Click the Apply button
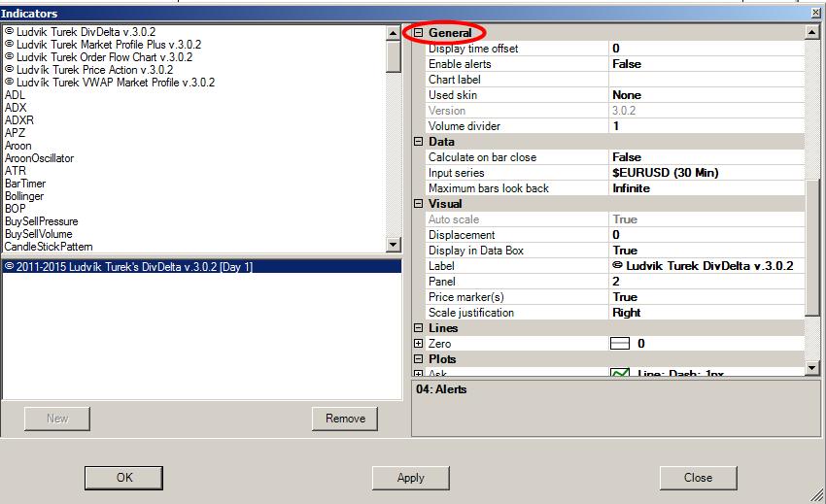Screen dimensions: 826x504 (x=411, y=478)
